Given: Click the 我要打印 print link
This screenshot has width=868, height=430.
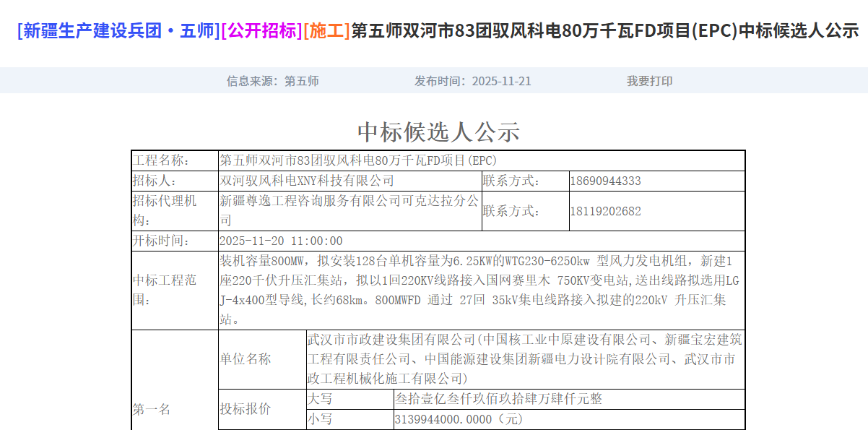Looking at the screenshot, I should [x=649, y=81].
